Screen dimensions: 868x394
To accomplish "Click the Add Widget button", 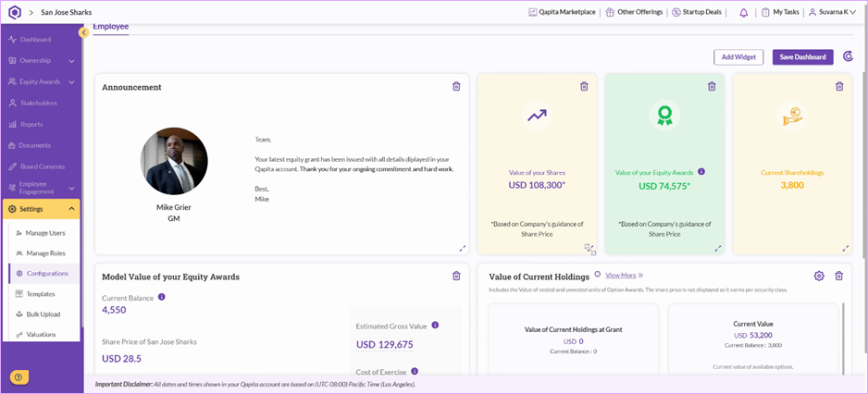I will point(738,57).
